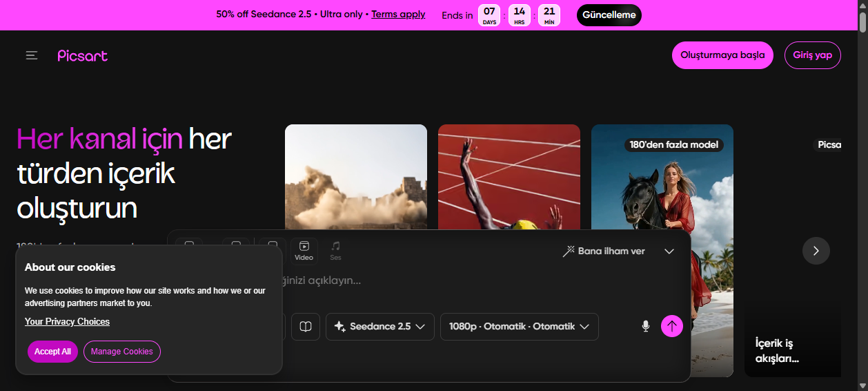
Task: Activate the microphone voice input
Action: (x=646, y=326)
